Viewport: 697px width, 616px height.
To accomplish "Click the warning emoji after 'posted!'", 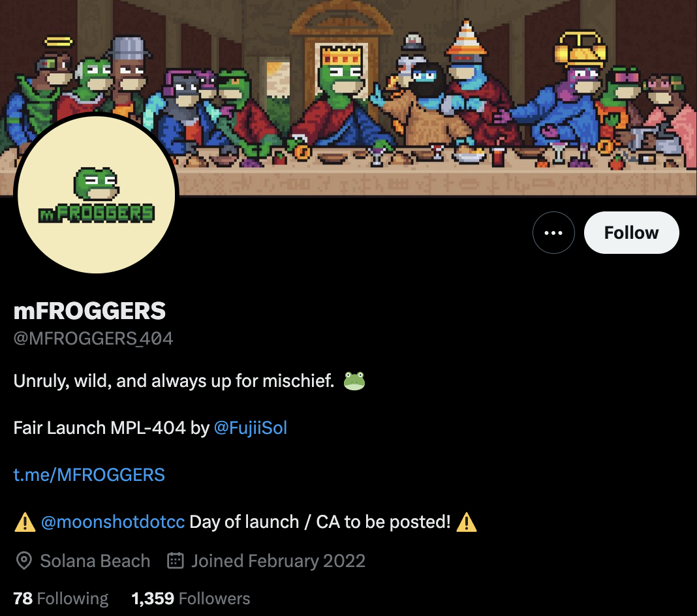I will click(x=466, y=522).
